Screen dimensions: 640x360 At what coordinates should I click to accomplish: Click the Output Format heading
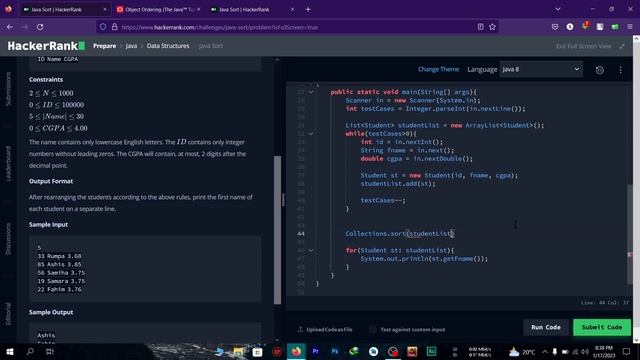click(x=51, y=181)
